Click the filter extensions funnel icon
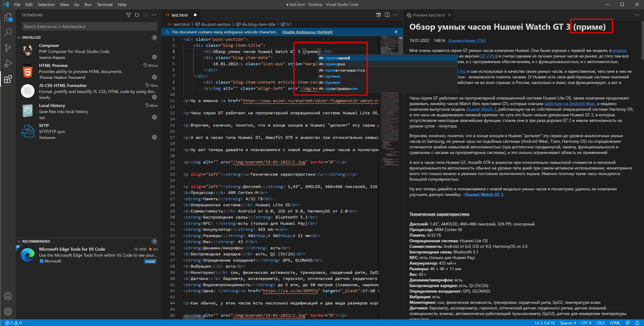 pyautogui.click(x=128, y=15)
